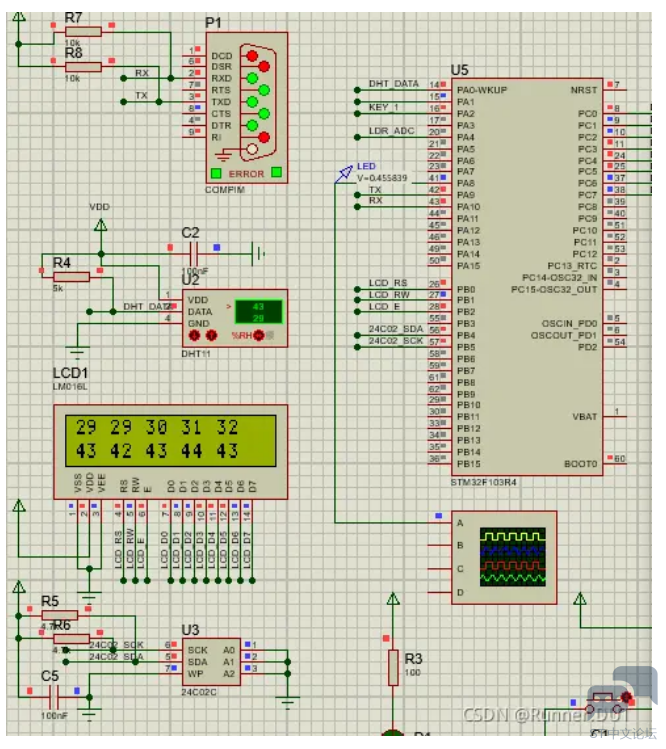Click the DHT11 down-arrow decrease button
The width and height of the screenshot is (666, 749).
coord(194,336)
